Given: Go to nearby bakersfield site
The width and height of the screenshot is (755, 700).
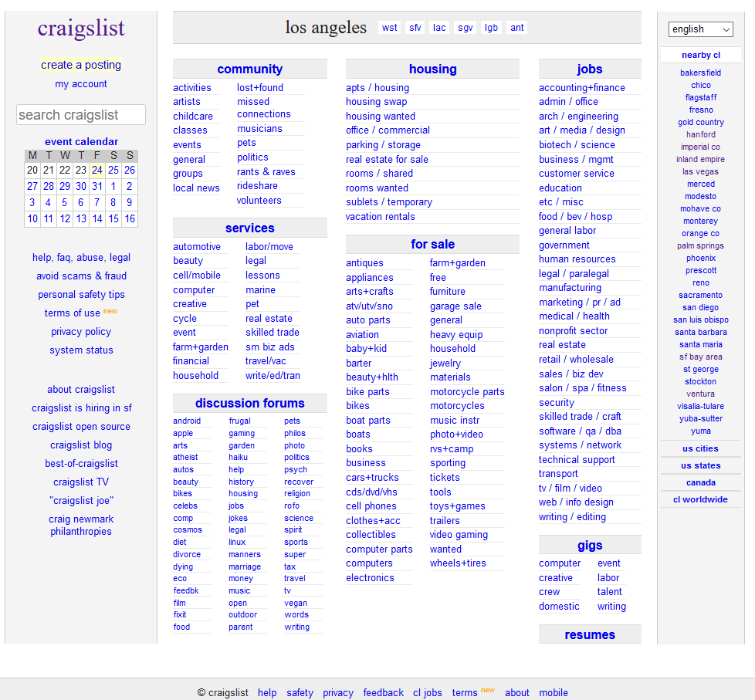Looking at the screenshot, I should pos(701,73).
